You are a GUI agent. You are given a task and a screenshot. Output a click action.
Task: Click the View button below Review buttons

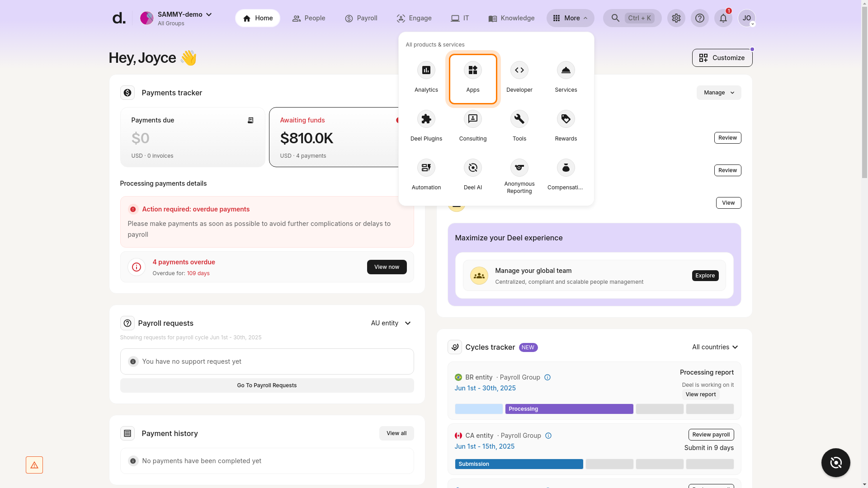(728, 203)
